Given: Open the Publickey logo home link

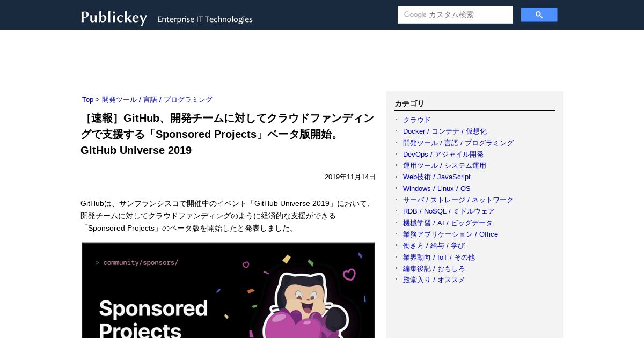Looking at the screenshot, I should [114, 17].
